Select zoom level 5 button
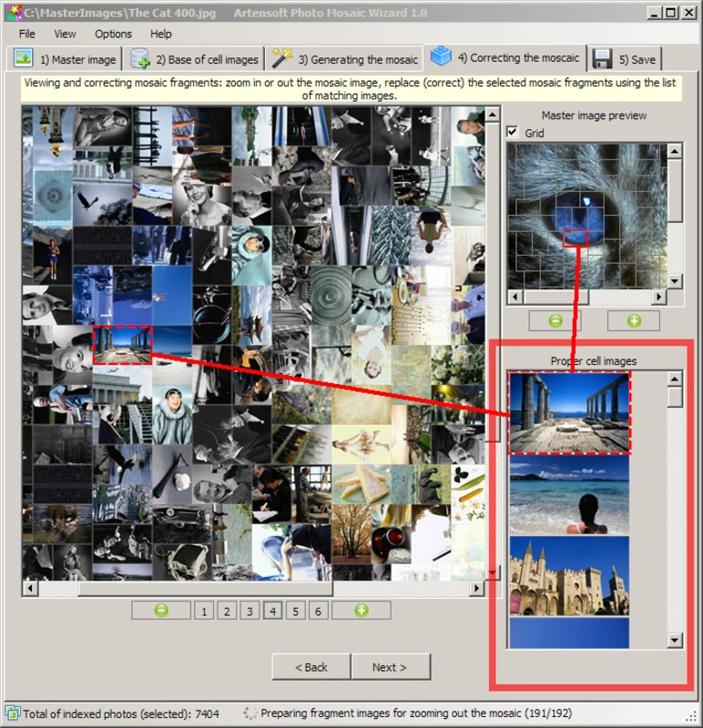Image resolution: width=703 pixels, height=728 pixels. tap(296, 611)
